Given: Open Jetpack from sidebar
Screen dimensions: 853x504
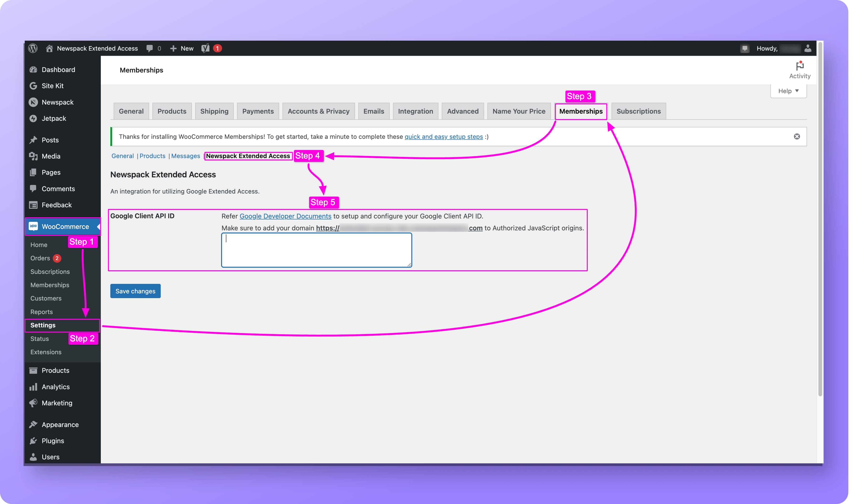Looking at the screenshot, I should click(x=54, y=119).
